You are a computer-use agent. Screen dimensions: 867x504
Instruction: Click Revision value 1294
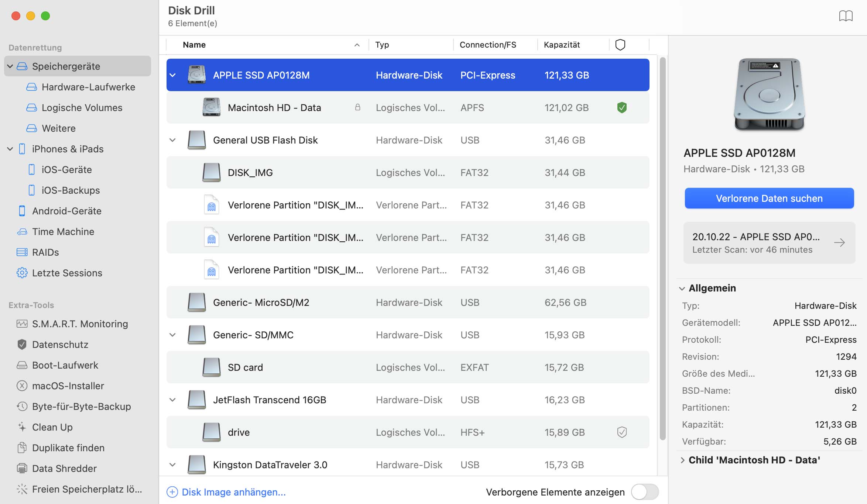point(846,356)
